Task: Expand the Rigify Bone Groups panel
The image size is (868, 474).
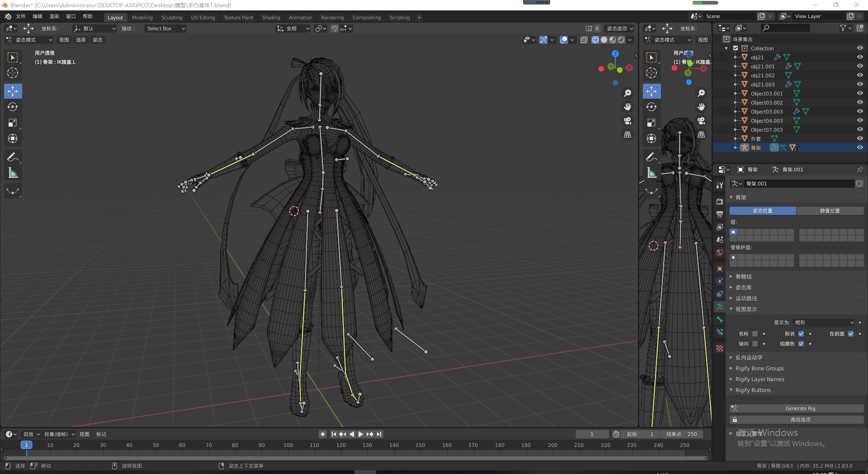Action: point(759,369)
